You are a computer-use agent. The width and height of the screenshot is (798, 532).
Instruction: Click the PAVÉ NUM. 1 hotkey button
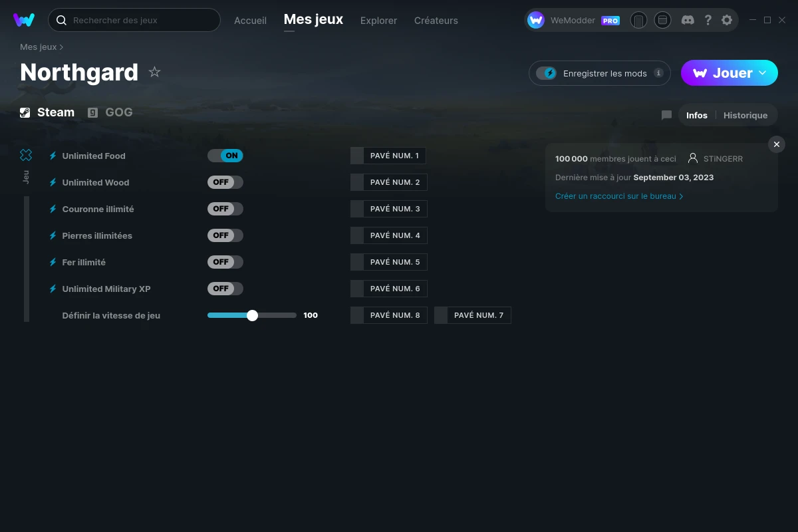coord(388,156)
